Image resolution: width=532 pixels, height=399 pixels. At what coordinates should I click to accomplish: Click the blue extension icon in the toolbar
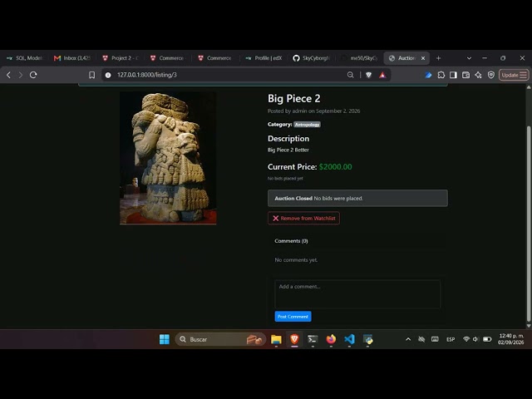[x=428, y=75]
